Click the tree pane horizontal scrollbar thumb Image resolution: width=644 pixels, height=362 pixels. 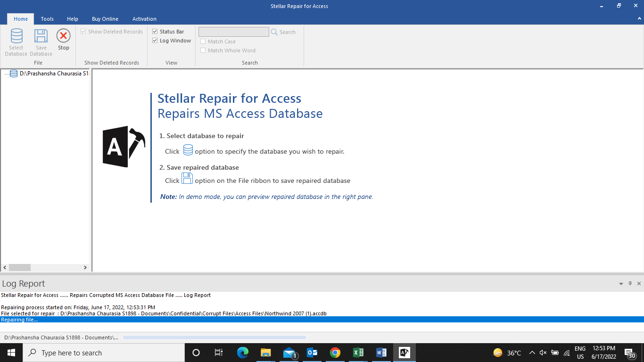tap(19, 267)
